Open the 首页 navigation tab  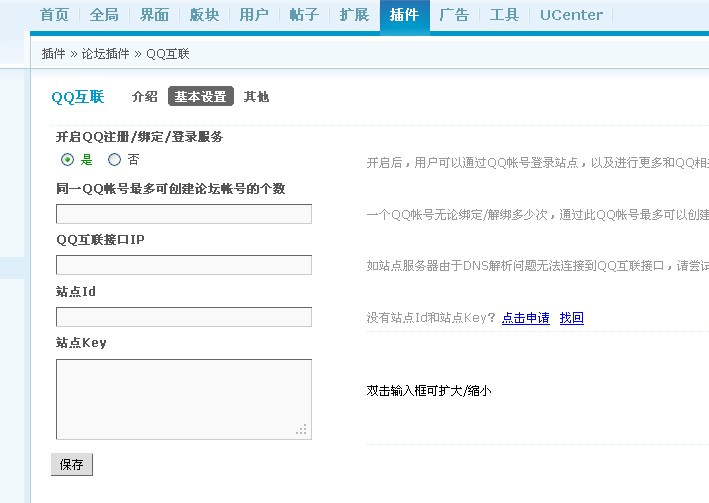pyautogui.click(x=54, y=15)
